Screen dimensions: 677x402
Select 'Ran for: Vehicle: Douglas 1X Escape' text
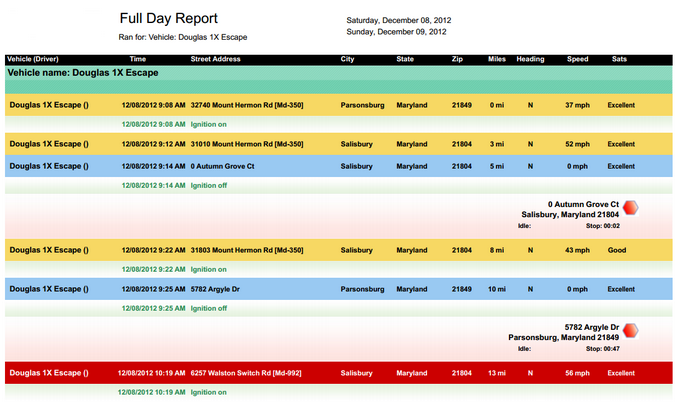pyautogui.click(x=183, y=37)
